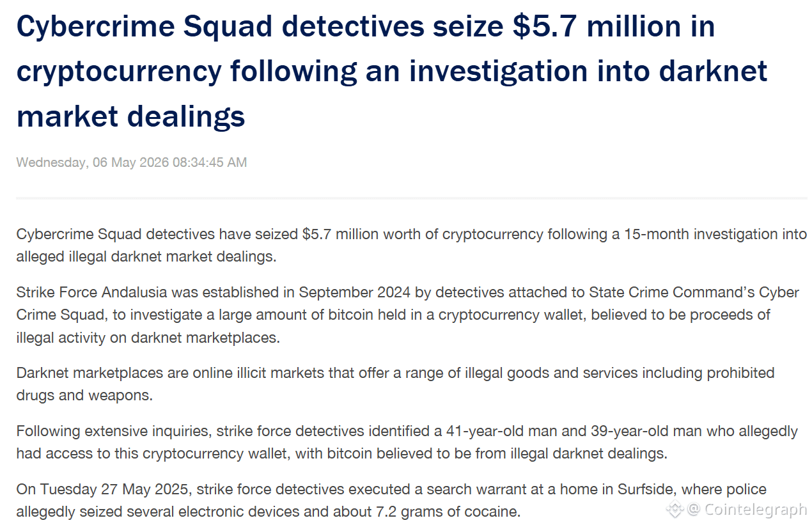Click the horizontal divider below the date

[412, 198]
